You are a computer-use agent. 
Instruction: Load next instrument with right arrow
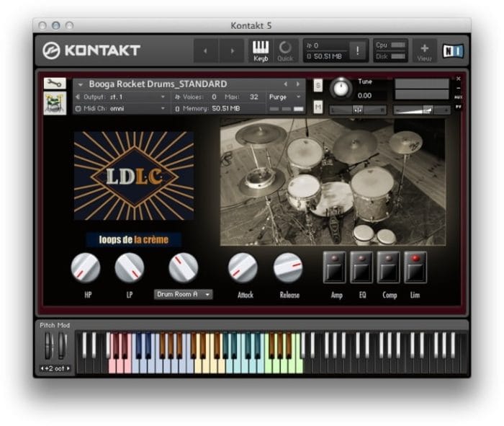click(298, 84)
